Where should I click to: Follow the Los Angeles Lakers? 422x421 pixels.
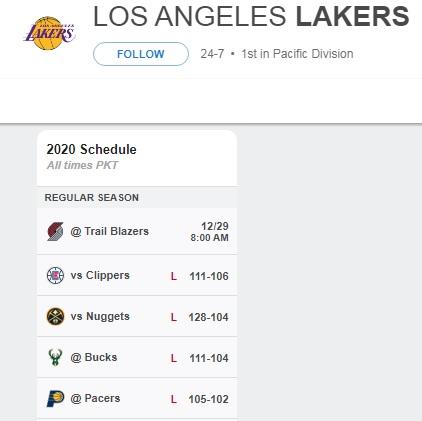coord(141,54)
